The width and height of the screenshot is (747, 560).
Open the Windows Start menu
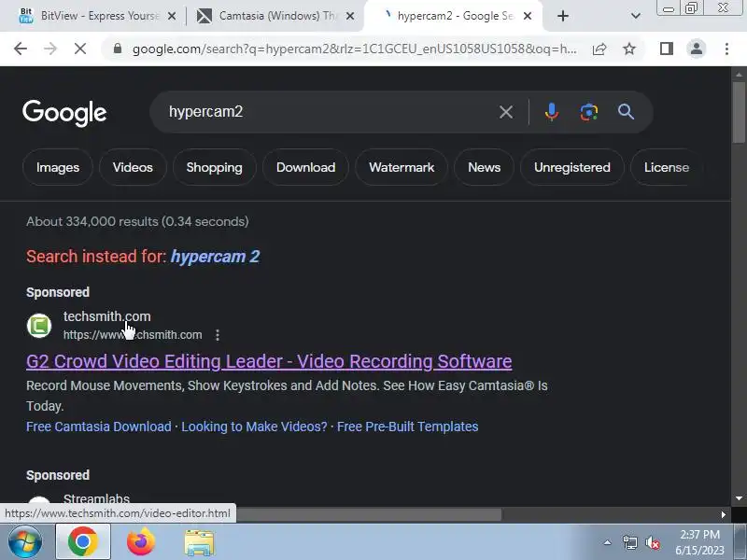(25, 542)
